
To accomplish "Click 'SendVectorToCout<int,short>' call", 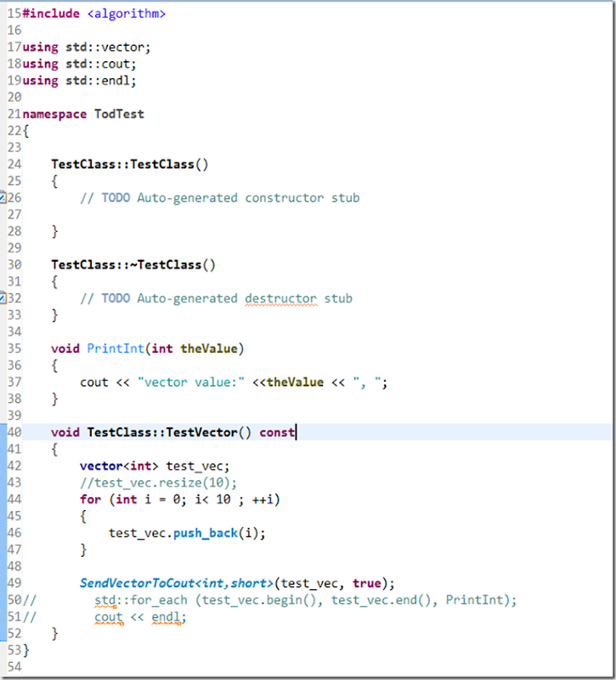I will [177, 583].
